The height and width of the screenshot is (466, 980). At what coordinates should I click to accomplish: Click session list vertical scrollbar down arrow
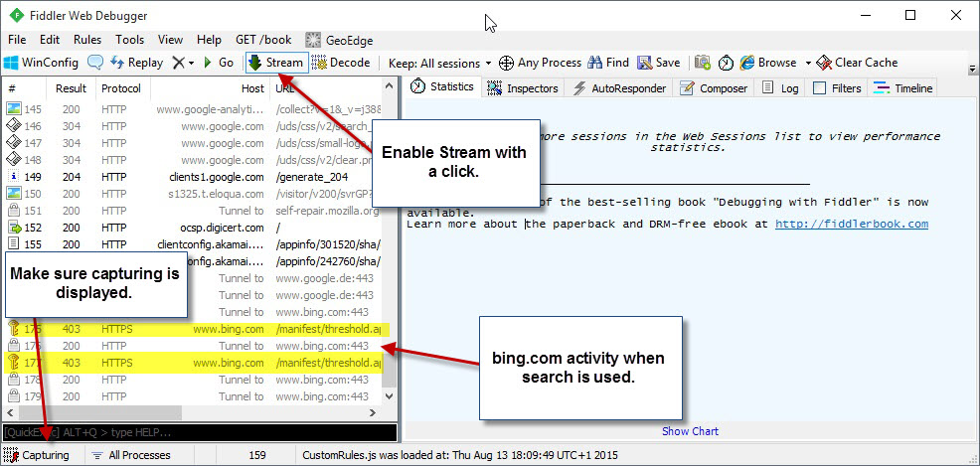[x=389, y=396]
